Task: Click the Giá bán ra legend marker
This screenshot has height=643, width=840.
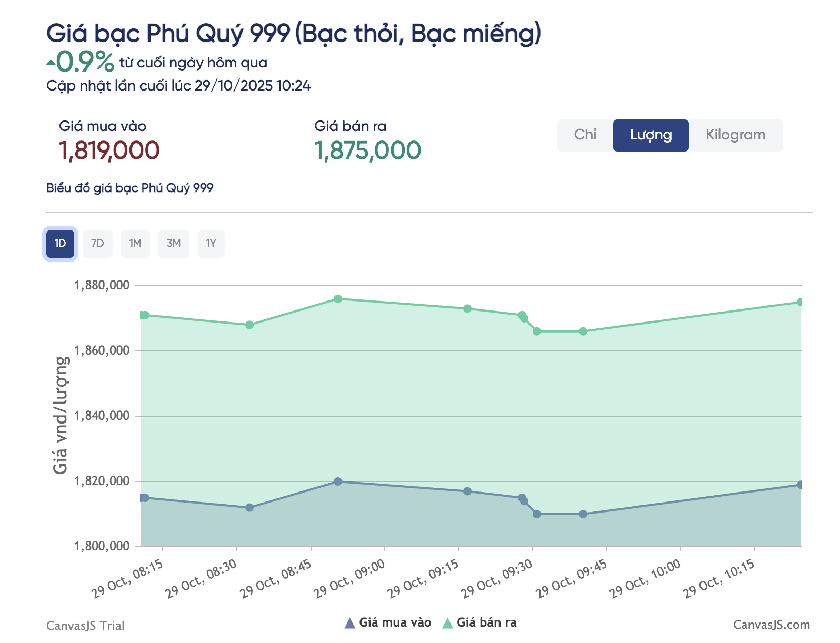Action: coord(448,622)
